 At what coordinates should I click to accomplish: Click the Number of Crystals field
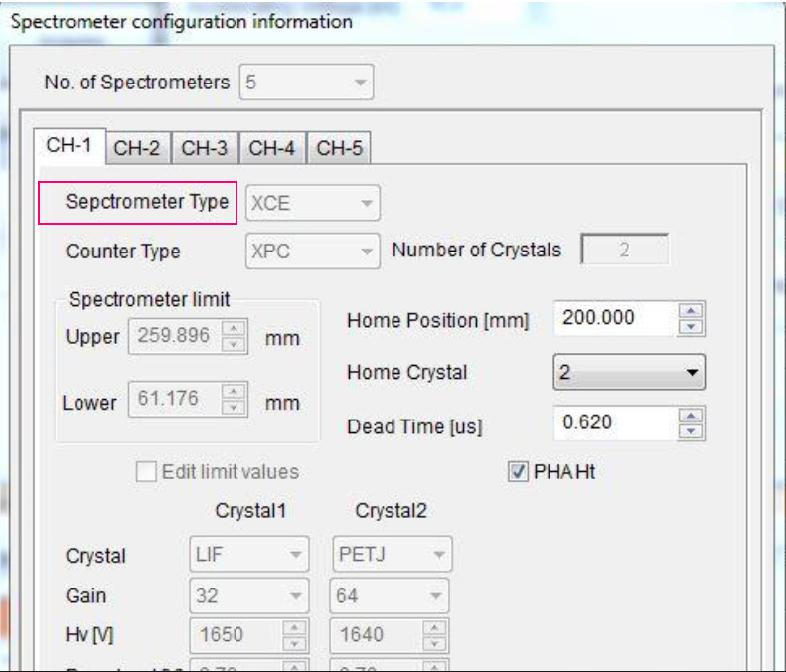[x=625, y=252]
